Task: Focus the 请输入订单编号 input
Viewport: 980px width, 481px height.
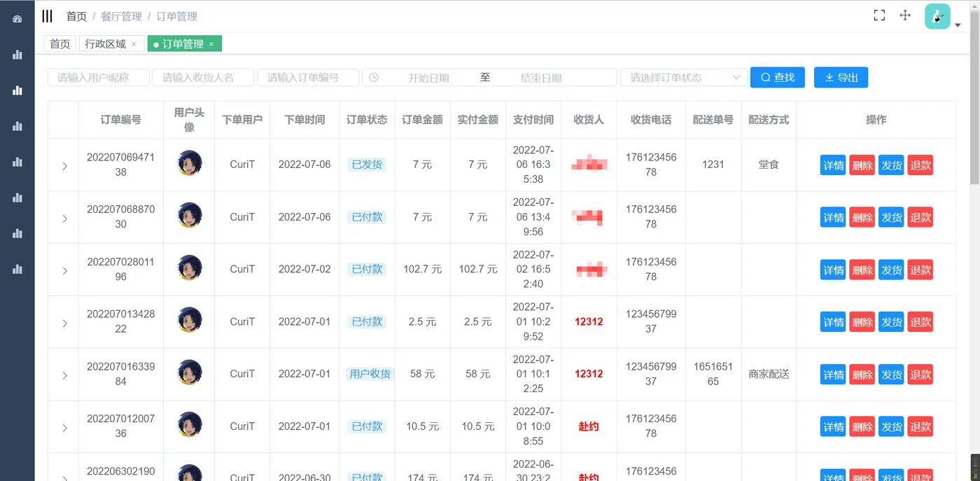Action: point(308,78)
